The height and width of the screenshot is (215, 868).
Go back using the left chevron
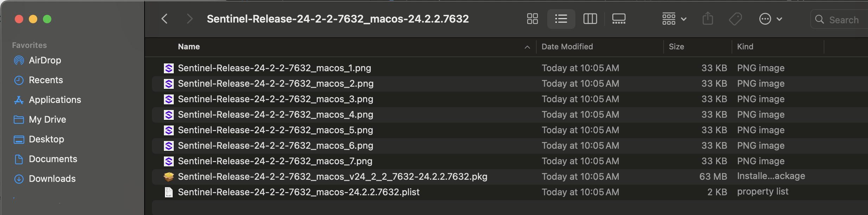click(x=164, y=19)
